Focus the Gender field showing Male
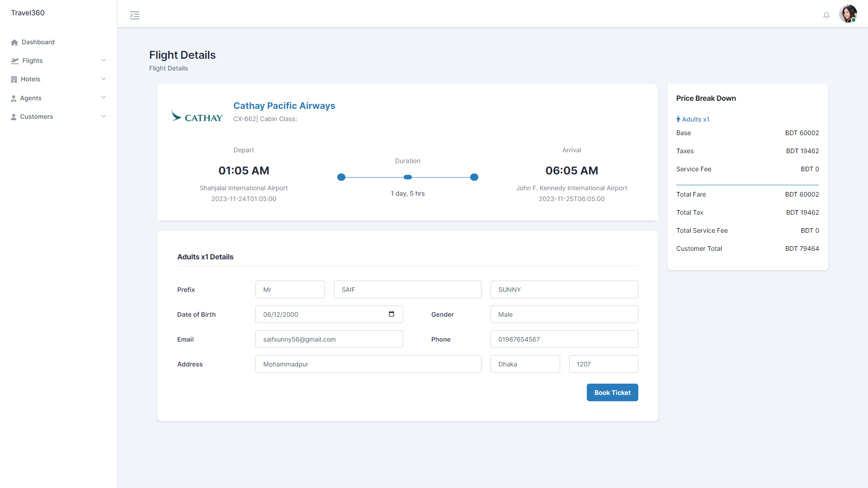 [564, 314]
